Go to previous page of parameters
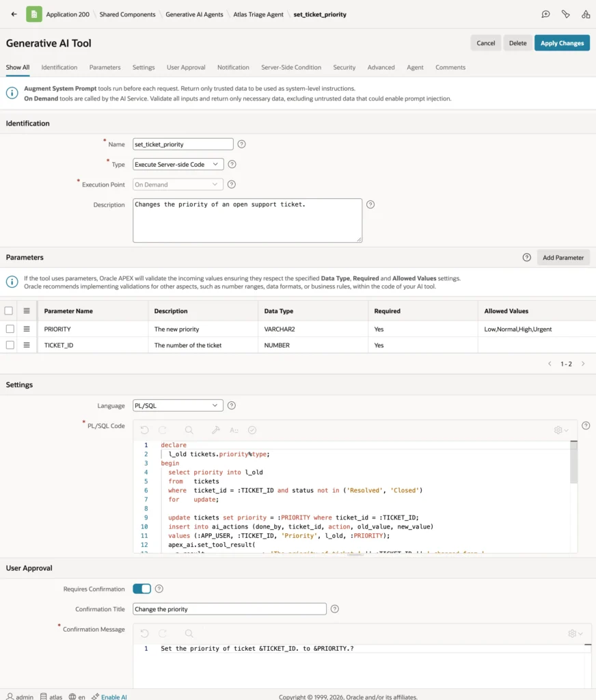Image resolution: width=596 pixels, height=700 pixels. pyautogui.click(x=550, y=364)
